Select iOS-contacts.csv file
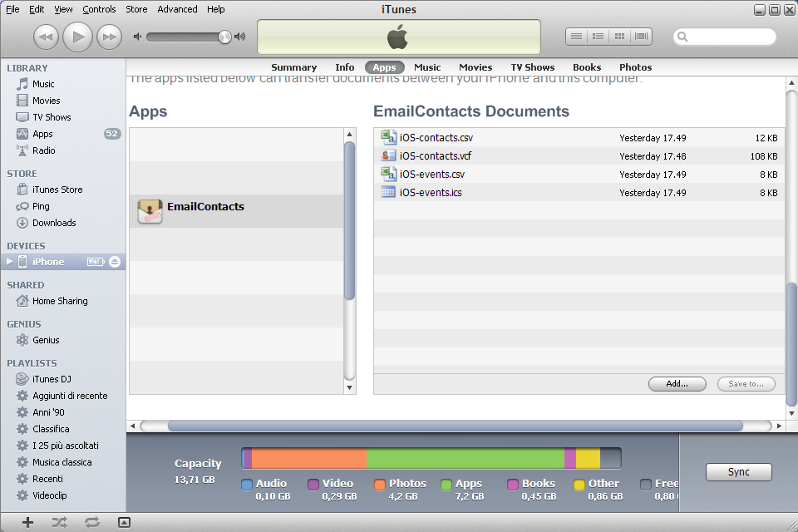 click(579, 137)
